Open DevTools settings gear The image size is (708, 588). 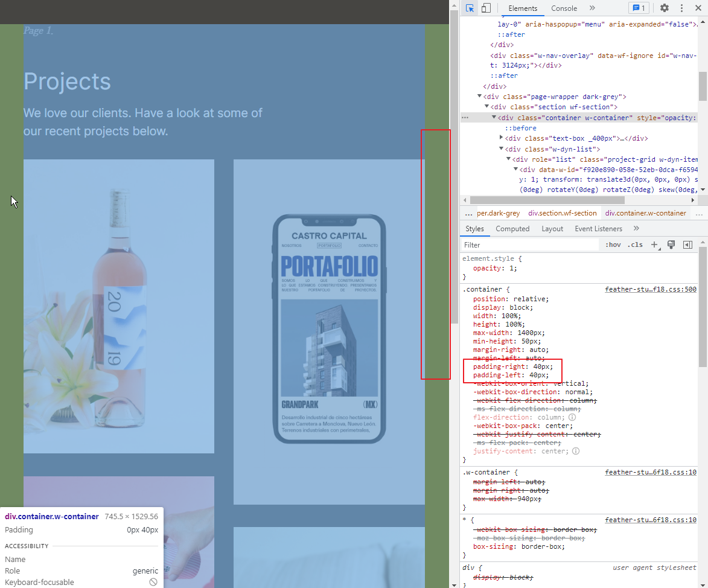(665, 8)
